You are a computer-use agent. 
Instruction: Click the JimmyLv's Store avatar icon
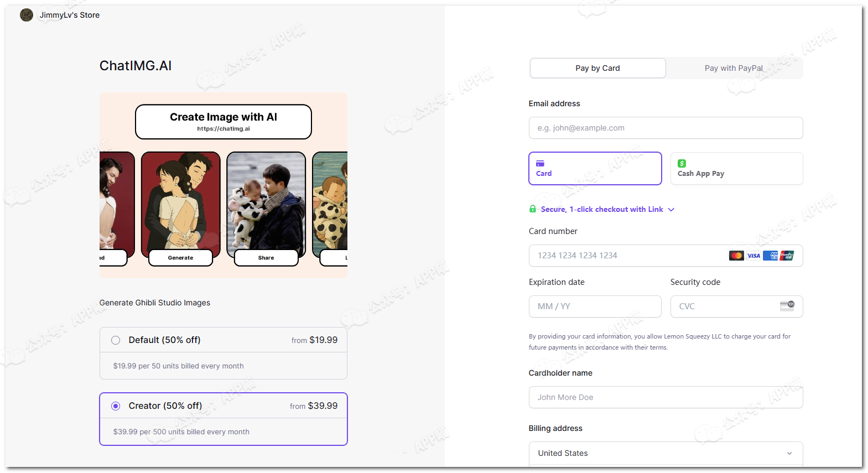27,15
